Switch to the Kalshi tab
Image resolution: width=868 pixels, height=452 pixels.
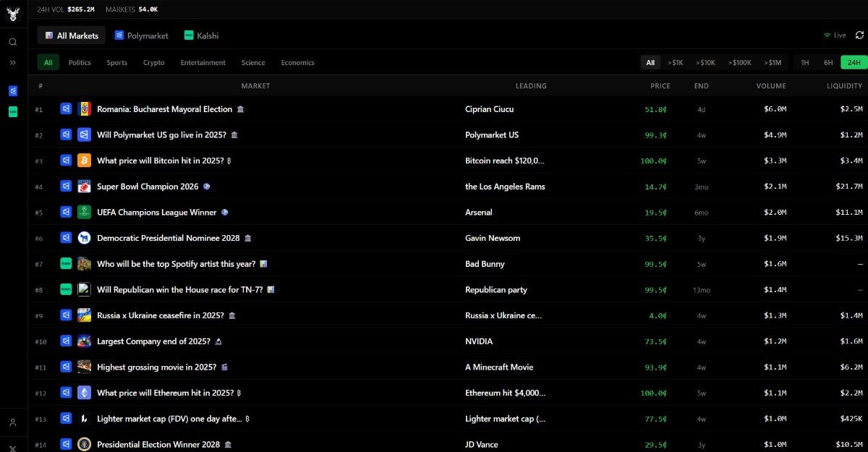coord(201,35)
